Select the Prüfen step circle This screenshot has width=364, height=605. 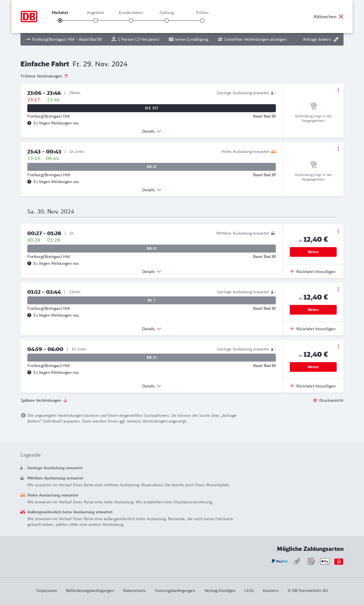pyautogui.click(x=202, y=20)
